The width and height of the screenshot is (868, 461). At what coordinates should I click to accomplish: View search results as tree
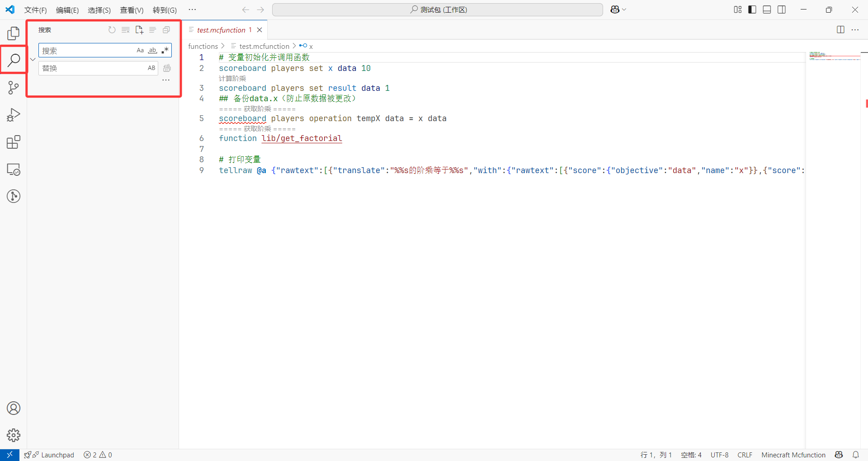pos(153,30)
